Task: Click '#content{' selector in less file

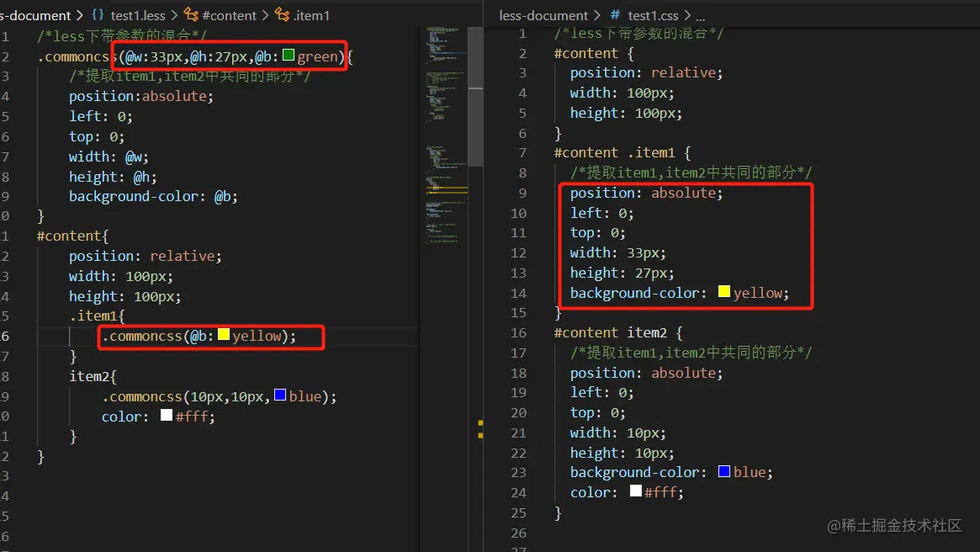Action: point(72,236)
